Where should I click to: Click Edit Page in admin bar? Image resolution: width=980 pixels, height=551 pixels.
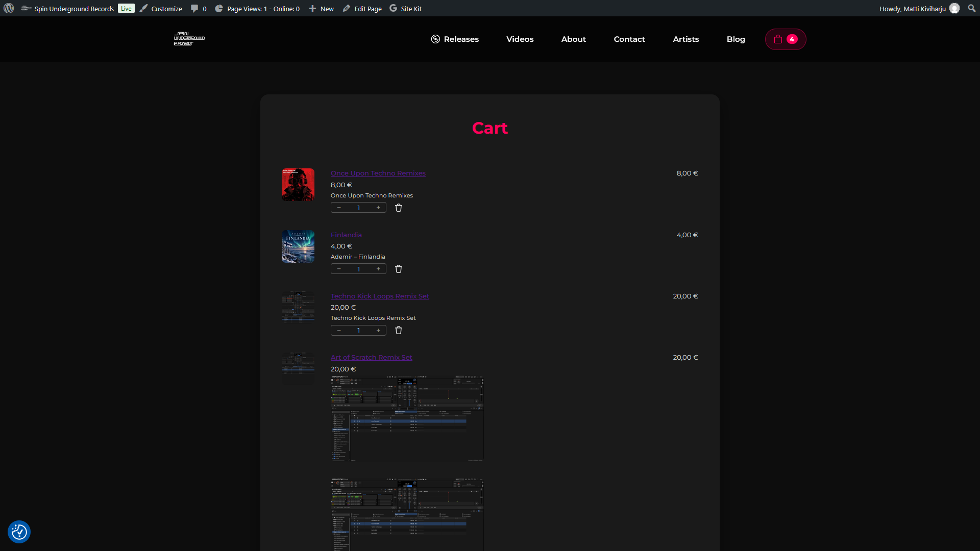click(362, 9)
